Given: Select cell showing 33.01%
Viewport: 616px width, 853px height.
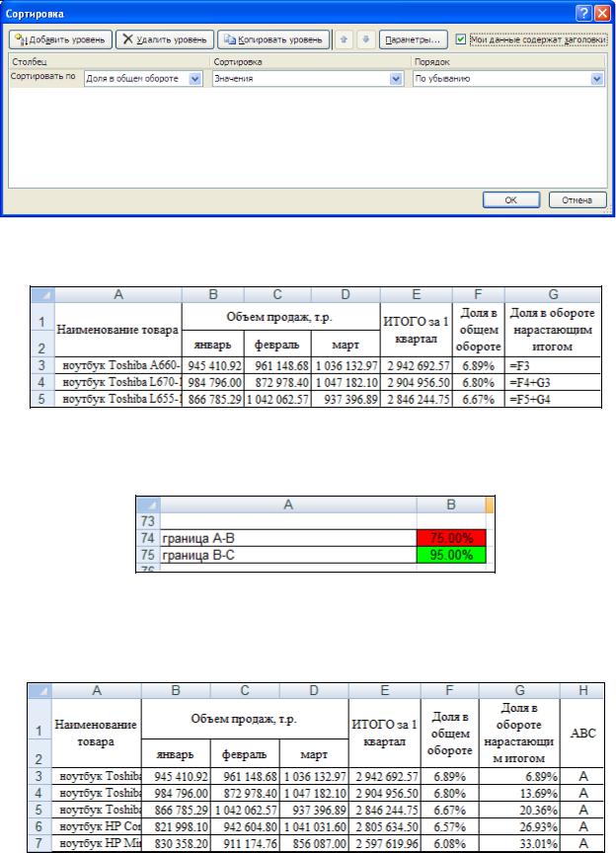Looking at the screenshot, I should pos(519,844).
